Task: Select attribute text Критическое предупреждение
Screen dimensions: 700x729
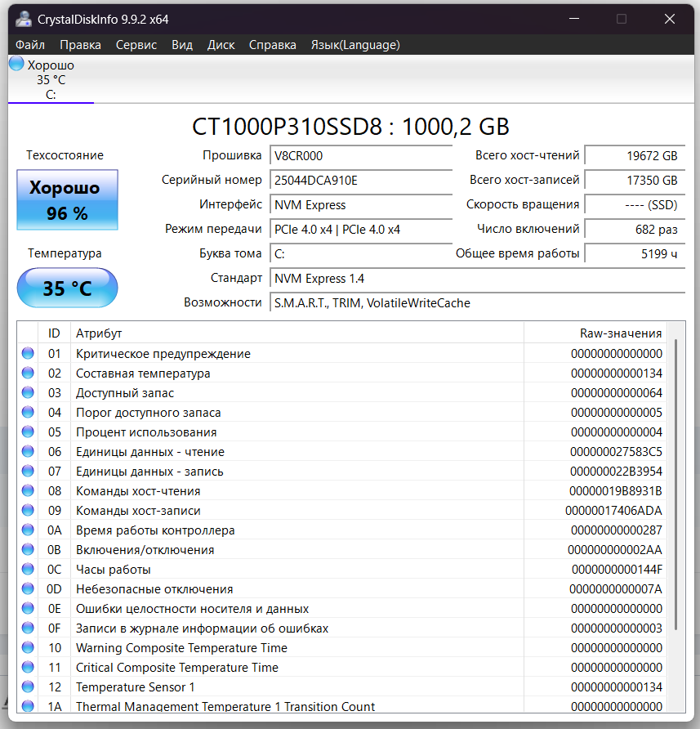Action: 163,354
